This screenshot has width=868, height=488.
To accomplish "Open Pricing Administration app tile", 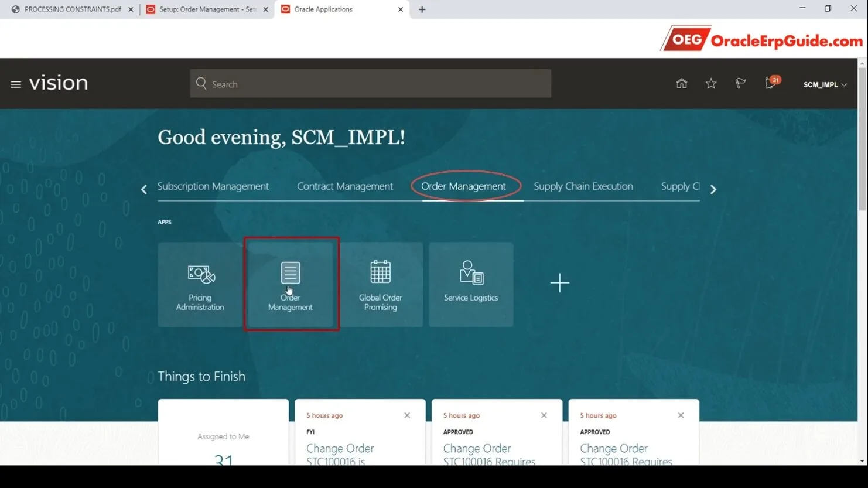I will pyautogui.click(x=200, y=285).
